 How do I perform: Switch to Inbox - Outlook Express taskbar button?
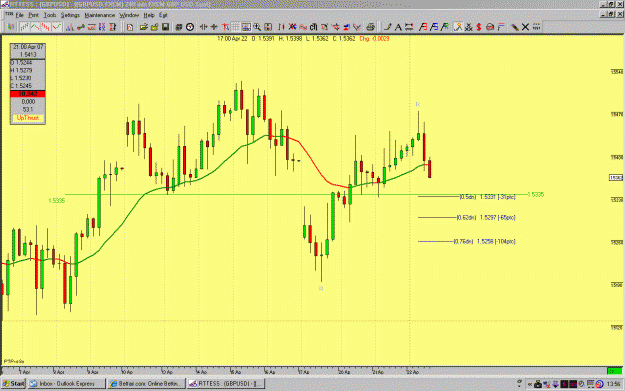(x=67, y=383)
